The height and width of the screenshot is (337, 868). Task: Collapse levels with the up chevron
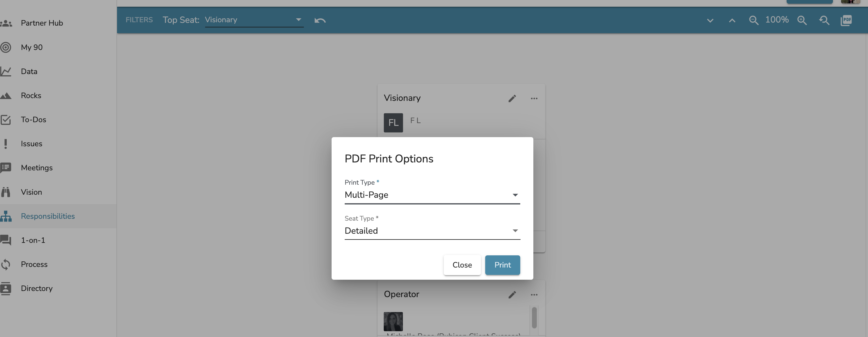tap(732, 20)
